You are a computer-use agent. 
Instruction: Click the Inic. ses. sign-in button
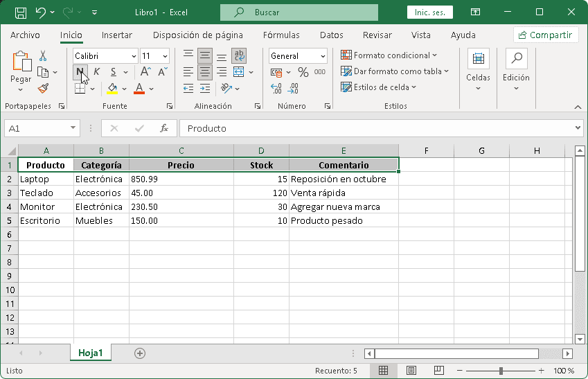click(430, 12)
